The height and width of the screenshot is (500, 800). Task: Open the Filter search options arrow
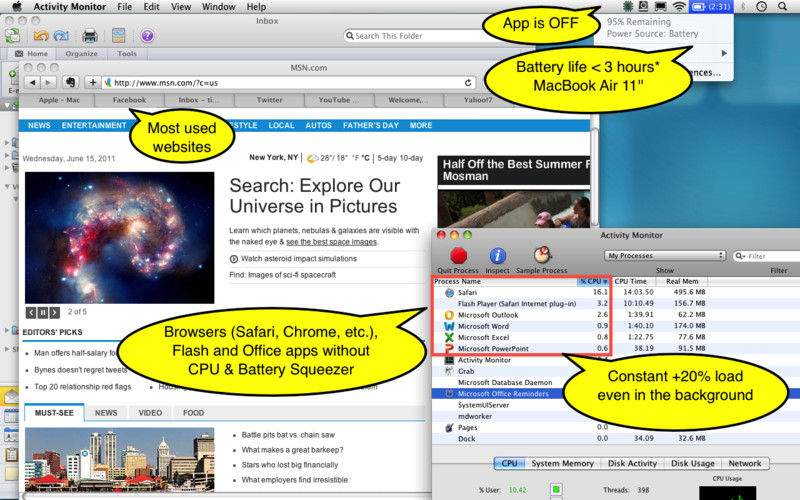740,256
